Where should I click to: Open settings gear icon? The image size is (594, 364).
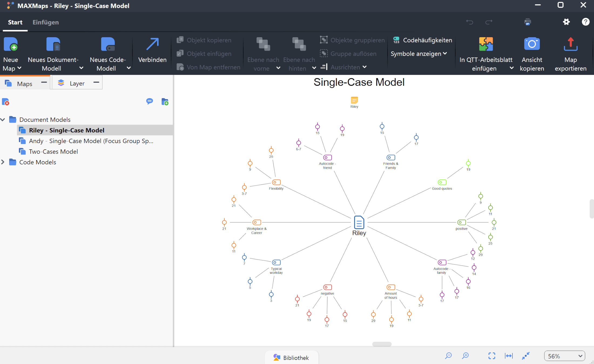click(566, 22)
